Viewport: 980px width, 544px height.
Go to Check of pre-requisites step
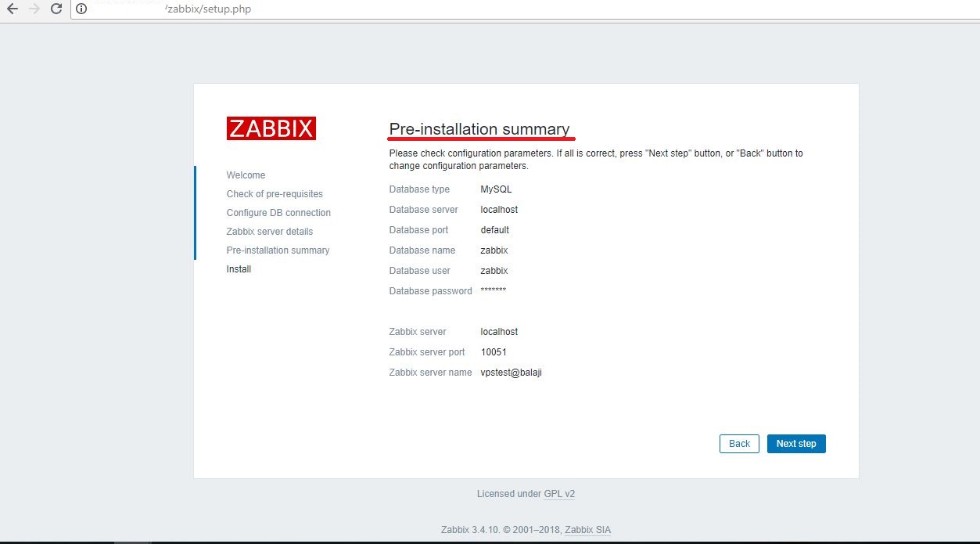275,194
